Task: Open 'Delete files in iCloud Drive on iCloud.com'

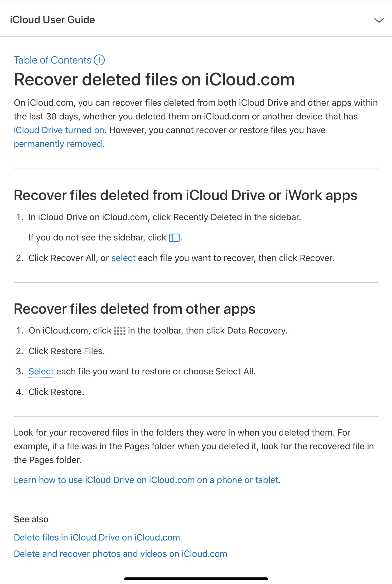Action: pyautogui.click(x=97, y=537)
